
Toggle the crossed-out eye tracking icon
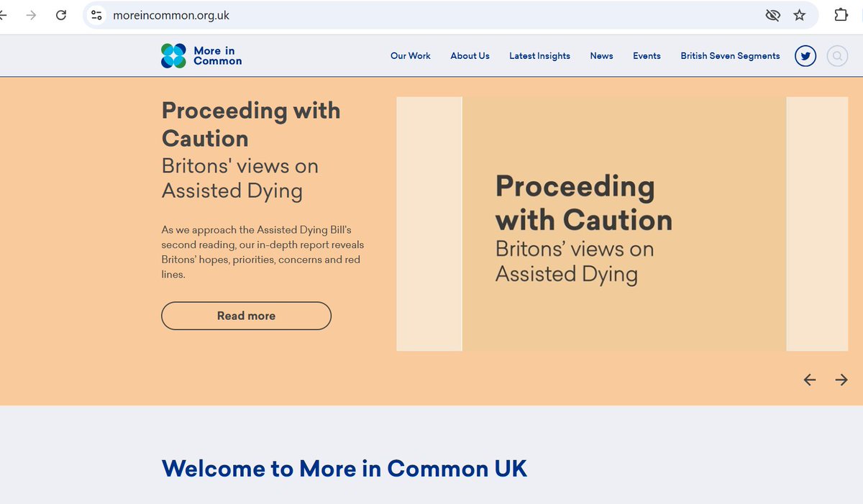(773, 15)
